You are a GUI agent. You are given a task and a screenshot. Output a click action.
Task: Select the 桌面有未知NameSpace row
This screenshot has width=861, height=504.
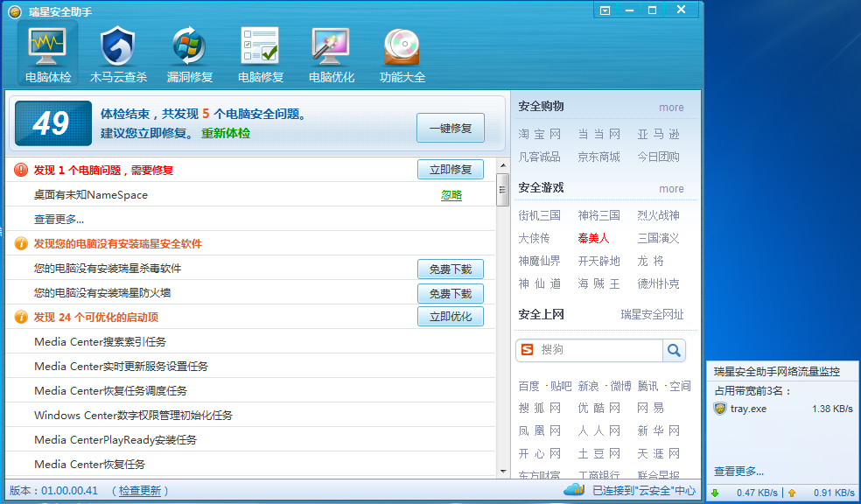point(250,195)
